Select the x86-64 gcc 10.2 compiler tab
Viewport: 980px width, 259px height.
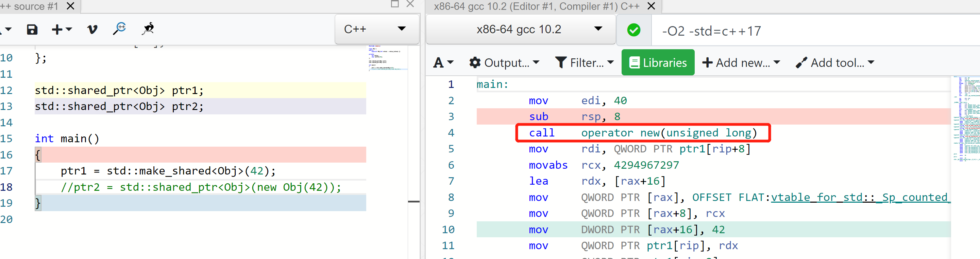536,6
